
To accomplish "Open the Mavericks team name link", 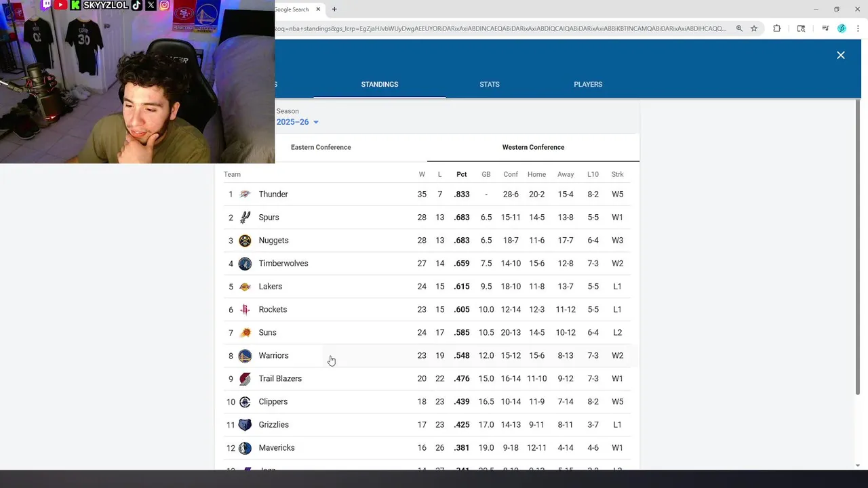I will point(277,448).
